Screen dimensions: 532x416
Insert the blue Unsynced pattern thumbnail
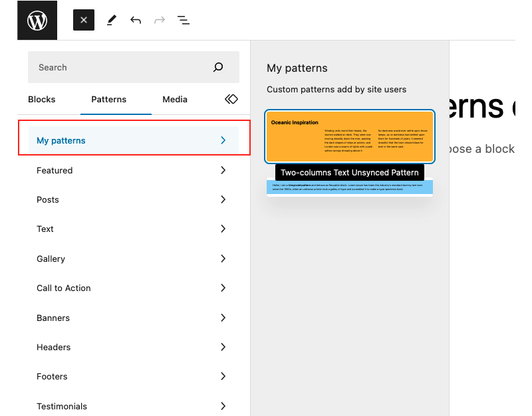[x=350, y=187]
